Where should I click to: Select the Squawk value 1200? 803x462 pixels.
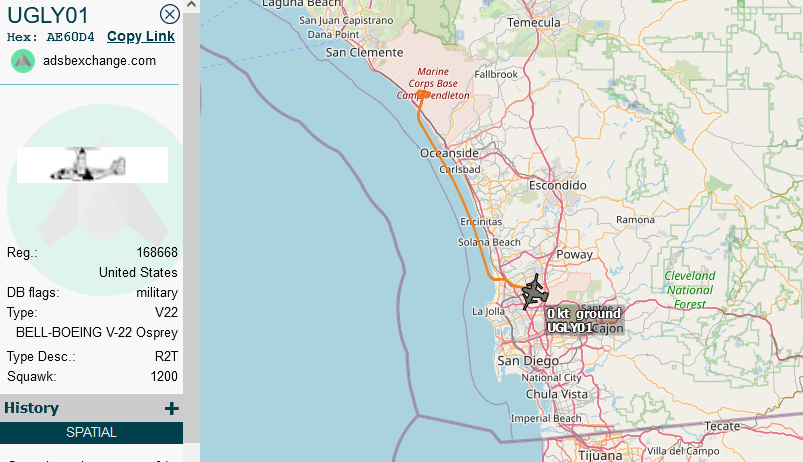[x=164, y=376]
